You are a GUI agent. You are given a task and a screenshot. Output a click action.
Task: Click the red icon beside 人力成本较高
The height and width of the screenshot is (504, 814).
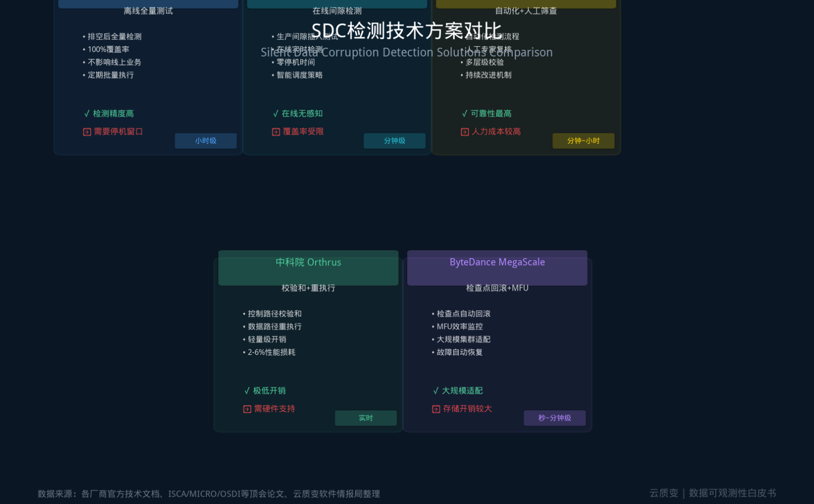pos(465,132)
